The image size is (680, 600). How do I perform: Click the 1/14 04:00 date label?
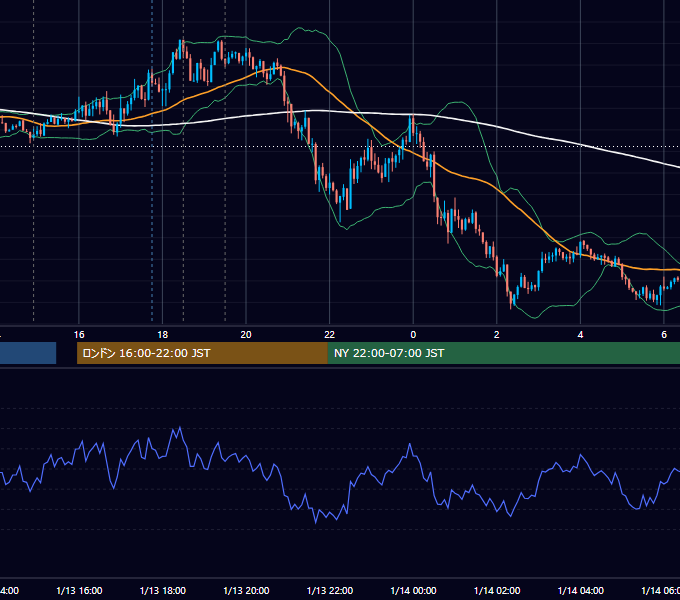[581, 590]
